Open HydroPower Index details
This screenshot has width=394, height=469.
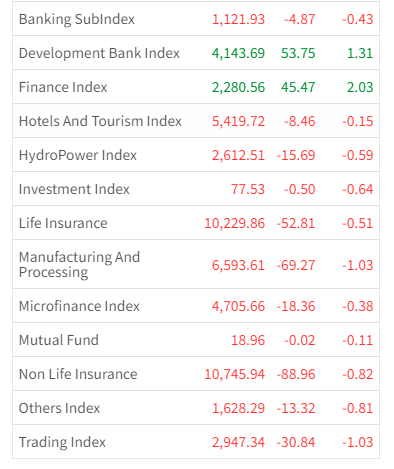pos(196,155)
